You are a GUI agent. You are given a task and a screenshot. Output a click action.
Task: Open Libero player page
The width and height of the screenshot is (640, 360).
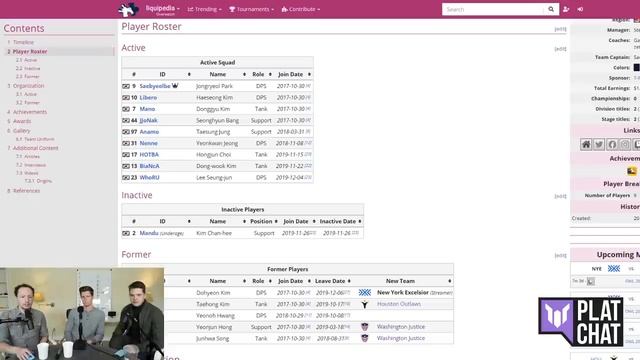click(148, 98)
